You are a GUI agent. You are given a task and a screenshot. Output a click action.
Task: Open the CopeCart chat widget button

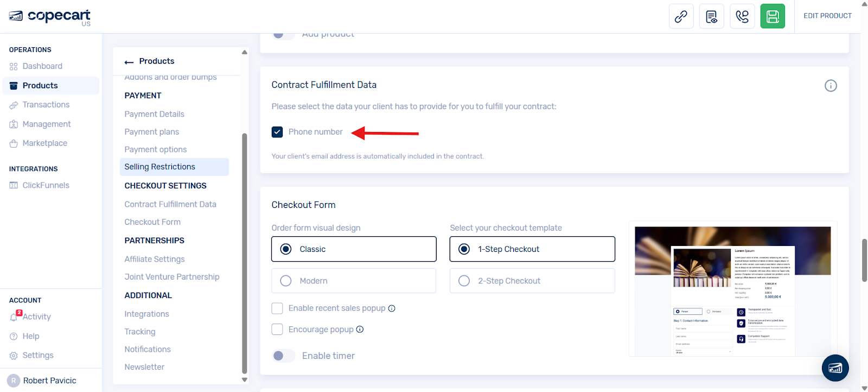click(835, 368)
